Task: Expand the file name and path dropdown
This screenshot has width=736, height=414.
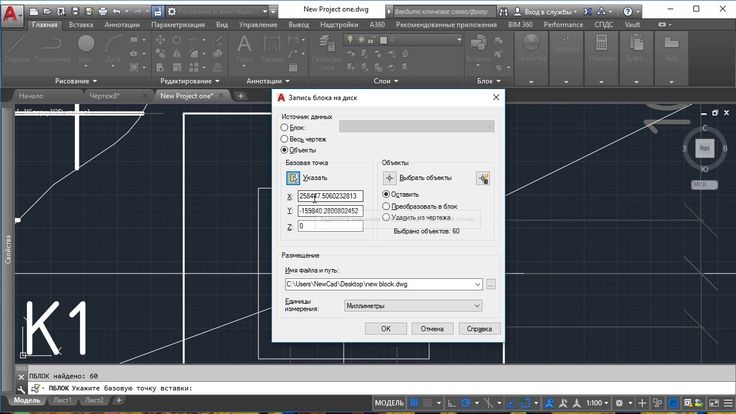Action: pyautogui.click(x=478, y=285)
